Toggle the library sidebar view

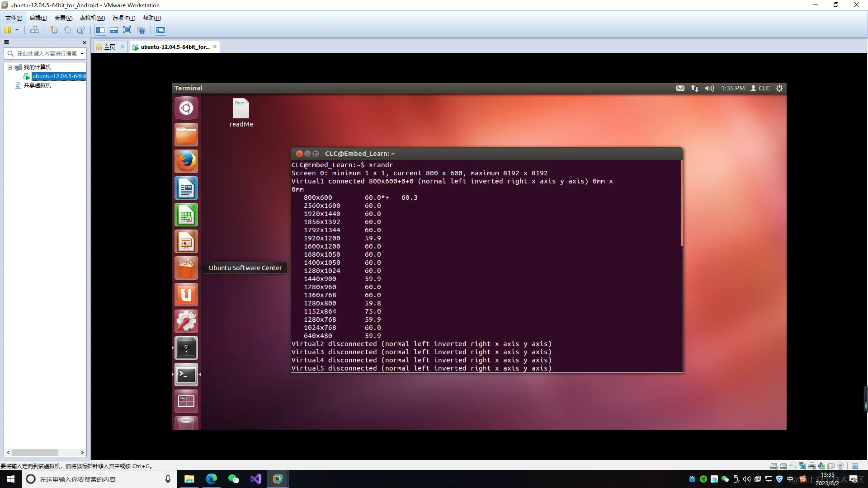(100, 30)
